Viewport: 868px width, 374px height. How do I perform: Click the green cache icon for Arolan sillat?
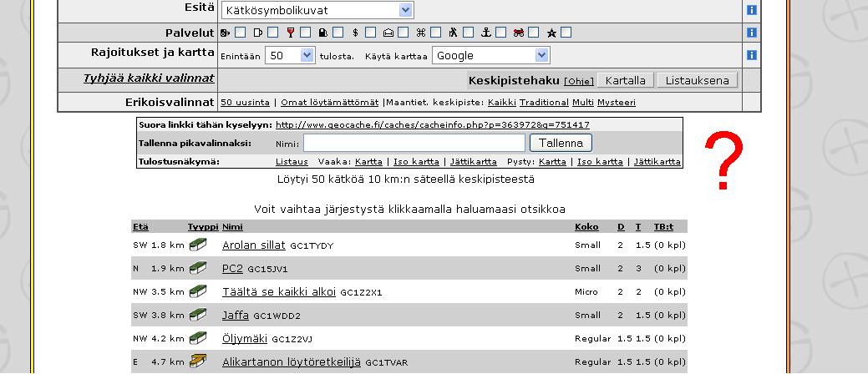click(198, 245)
